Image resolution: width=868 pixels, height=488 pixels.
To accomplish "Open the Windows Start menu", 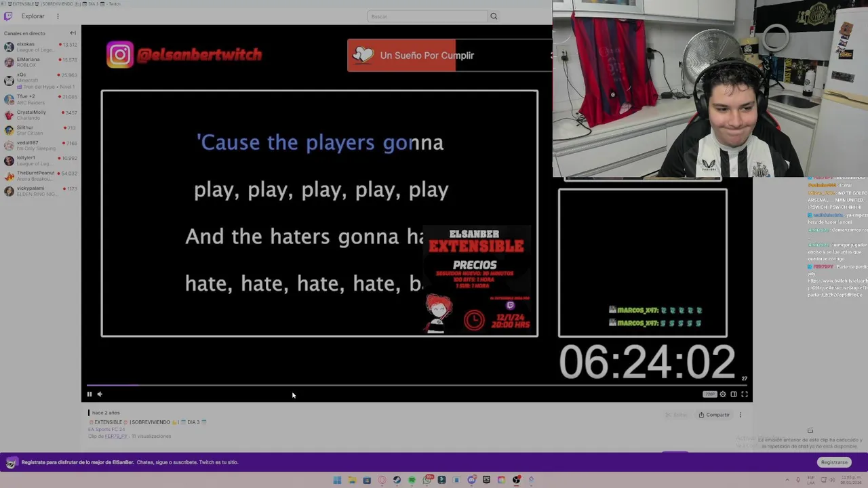I will [x=337, y=480].
